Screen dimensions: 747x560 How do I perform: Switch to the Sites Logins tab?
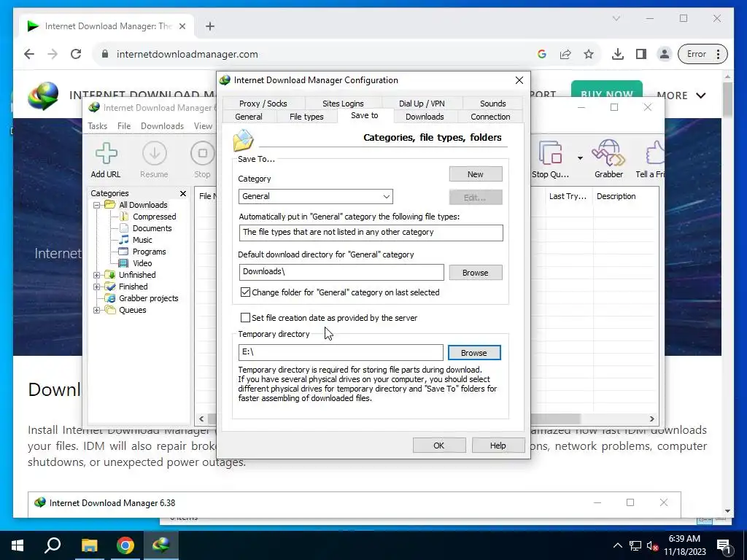pos(343,104)
